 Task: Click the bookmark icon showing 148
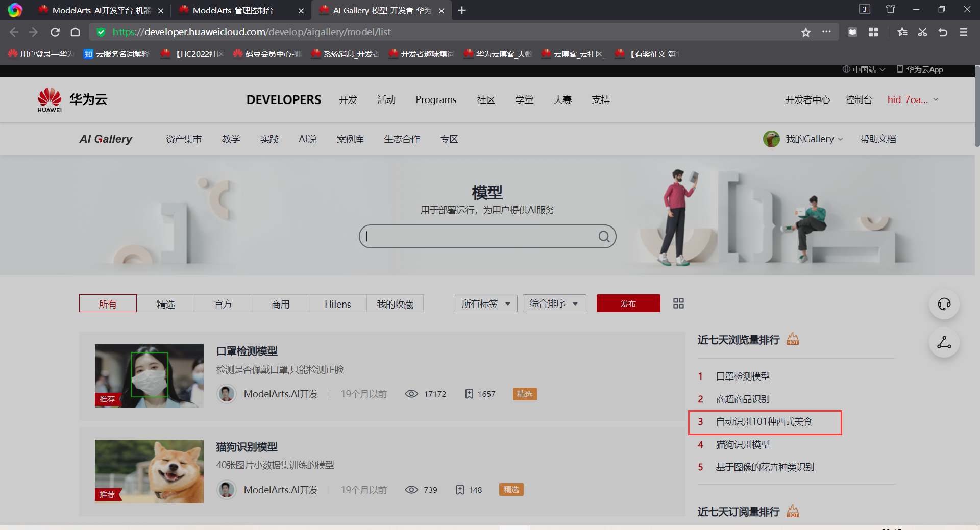pyautogui.click(x=460, y=490)
